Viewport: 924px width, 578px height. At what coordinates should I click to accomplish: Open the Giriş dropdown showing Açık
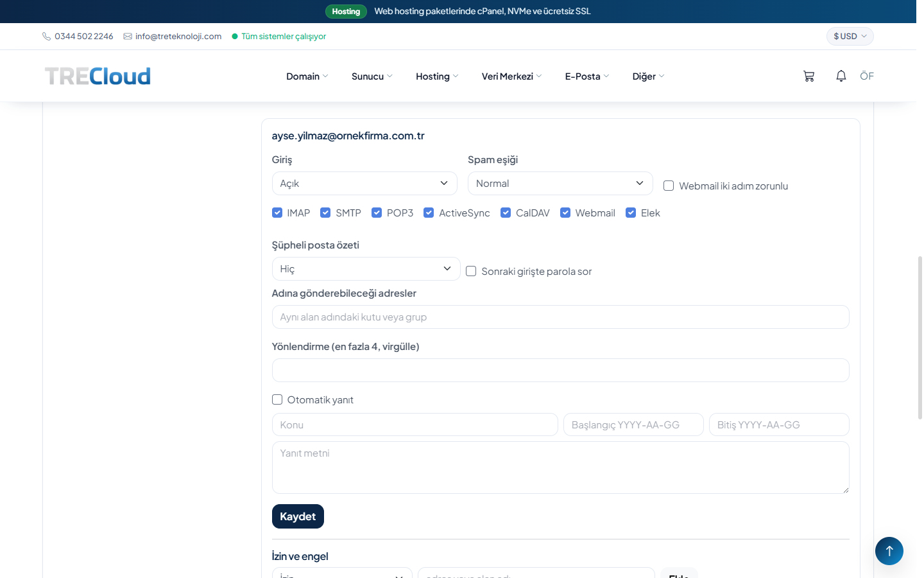364,183
